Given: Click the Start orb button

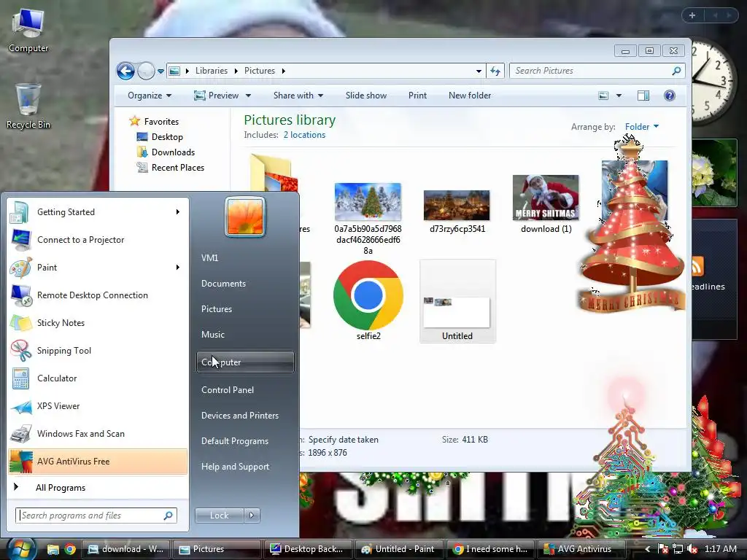Looking at the screenshot, I should coord(20,549).
